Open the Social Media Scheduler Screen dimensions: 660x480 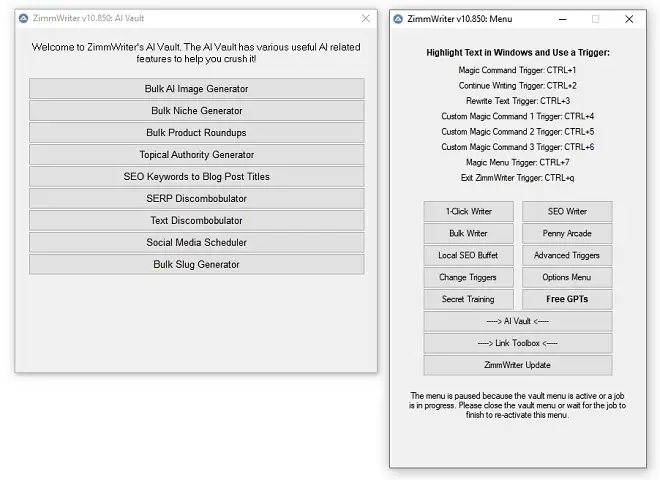(196, 243)
